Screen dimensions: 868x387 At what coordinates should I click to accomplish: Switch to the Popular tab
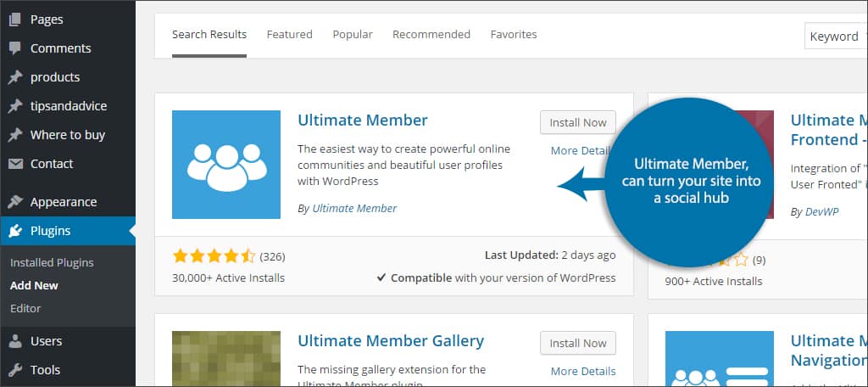(x=353, y=35)
